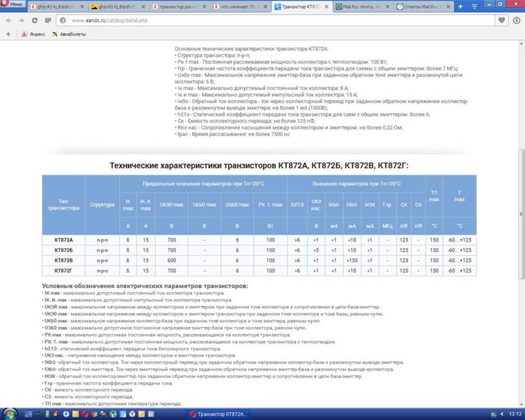Open Speed Dial via the grid icon
This screenshot has height=420, width=525.
48,20
